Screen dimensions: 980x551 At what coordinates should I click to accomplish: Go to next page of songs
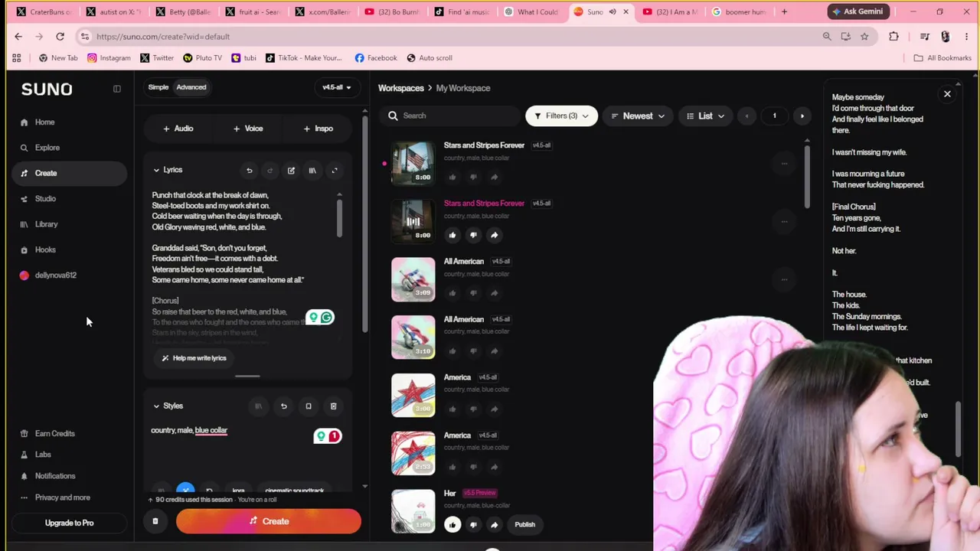click(x=802, y=116)
